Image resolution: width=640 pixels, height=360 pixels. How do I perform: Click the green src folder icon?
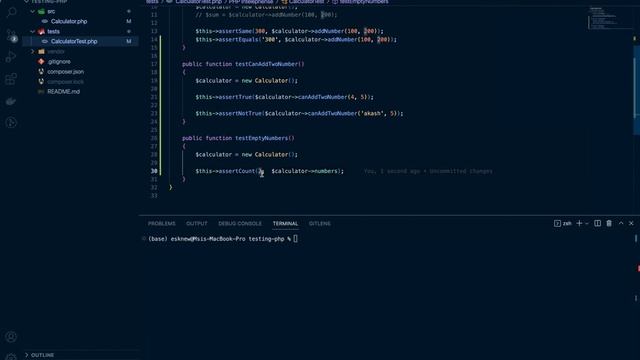[41, 11]
